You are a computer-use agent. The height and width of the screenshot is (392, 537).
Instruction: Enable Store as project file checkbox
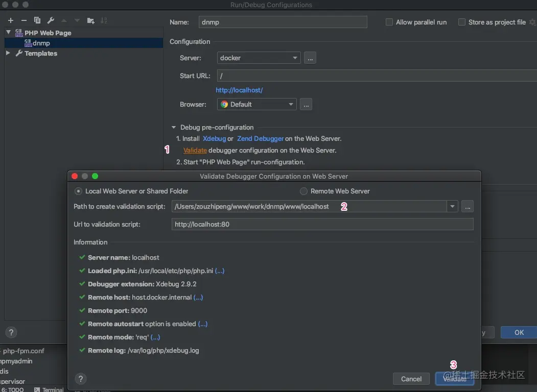(x=462, y=22)
